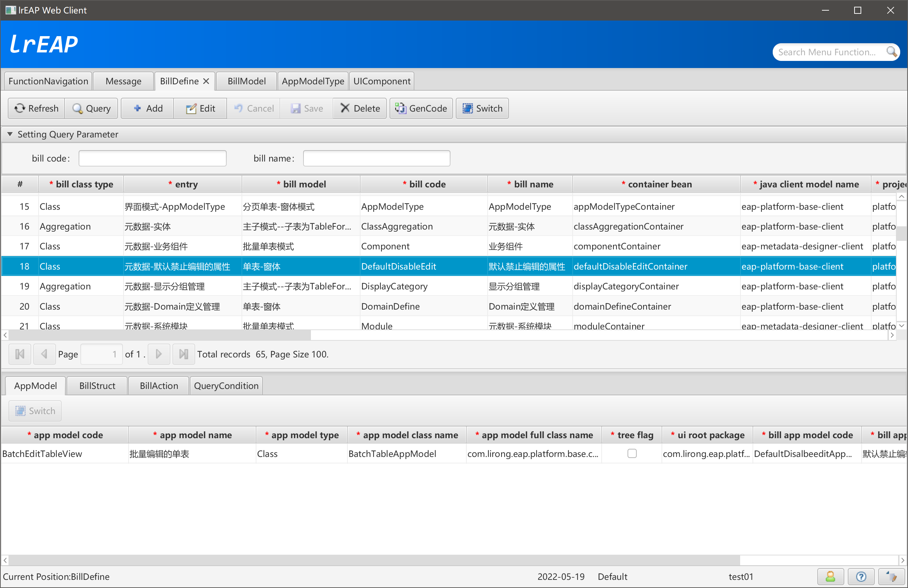Open the help icon in status bar
Viewport: 908px width, 588px height.
coord(861,577)
